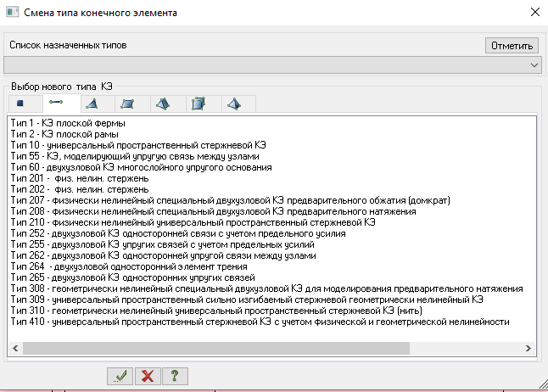Screen dimensions: 548x392
Task: Confirm with the green checkmark button
Action: click(x=120, y=376)
